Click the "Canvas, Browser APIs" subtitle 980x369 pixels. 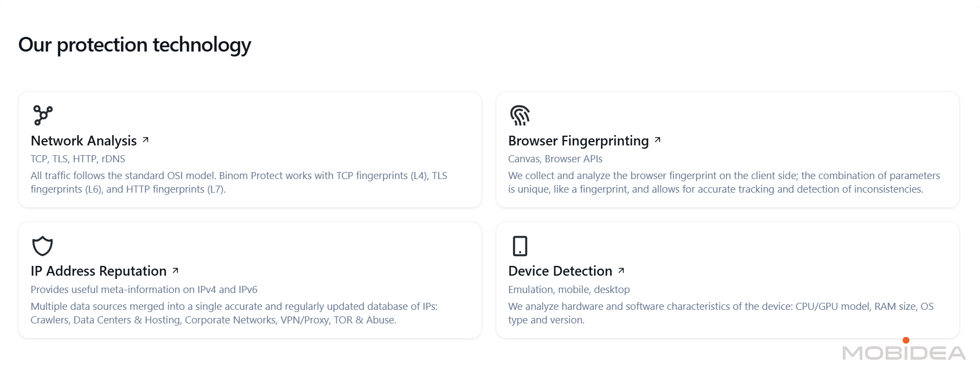tap(555, 159)
